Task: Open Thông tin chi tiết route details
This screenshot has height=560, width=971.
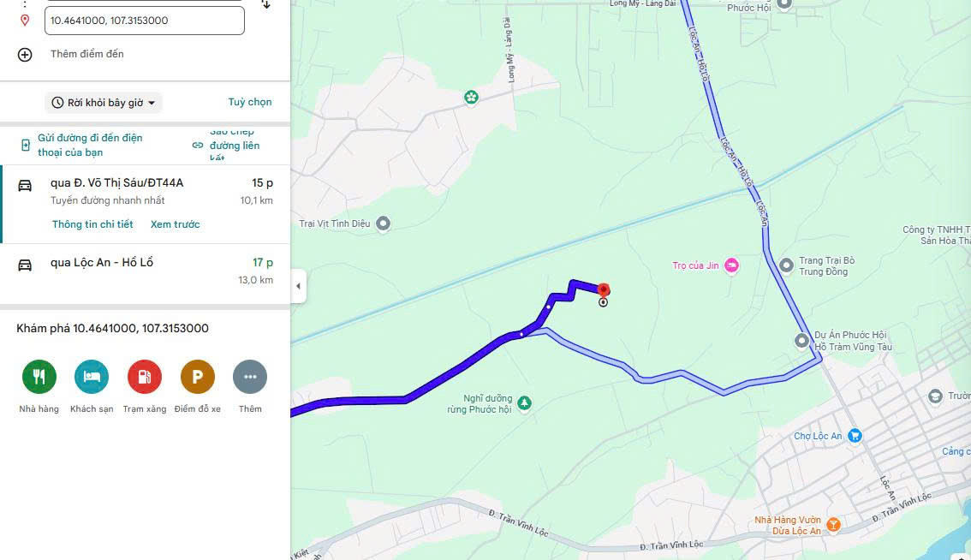Action: coord(92,224)
